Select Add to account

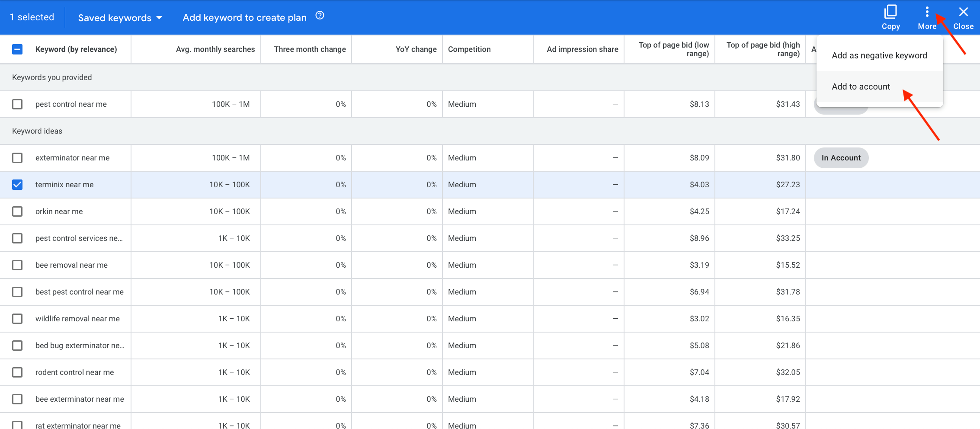coord(861,86)
